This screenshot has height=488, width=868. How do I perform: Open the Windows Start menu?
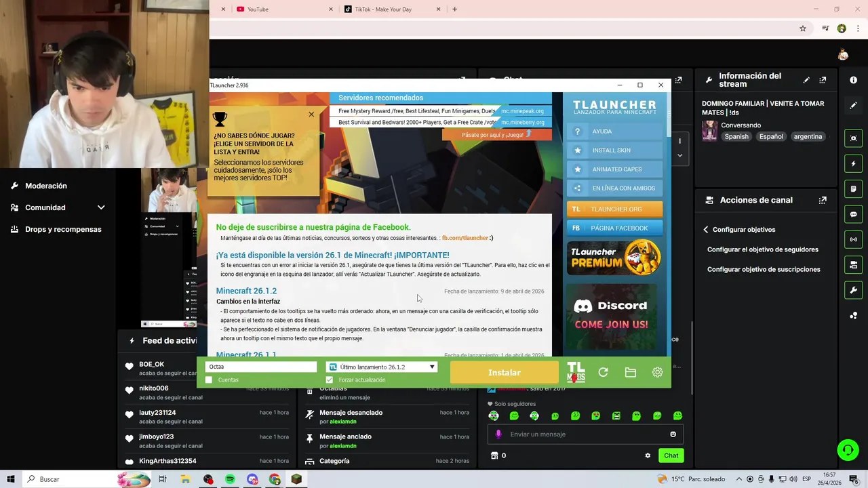(11, 479)
